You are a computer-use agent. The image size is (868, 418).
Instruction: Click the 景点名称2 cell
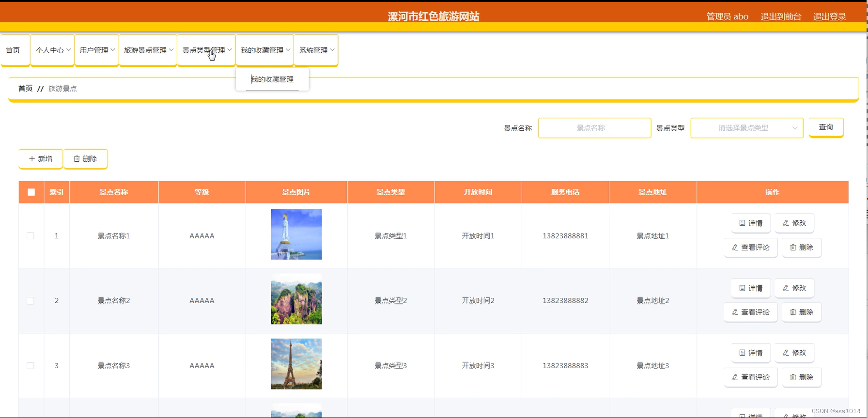point(114,301)
